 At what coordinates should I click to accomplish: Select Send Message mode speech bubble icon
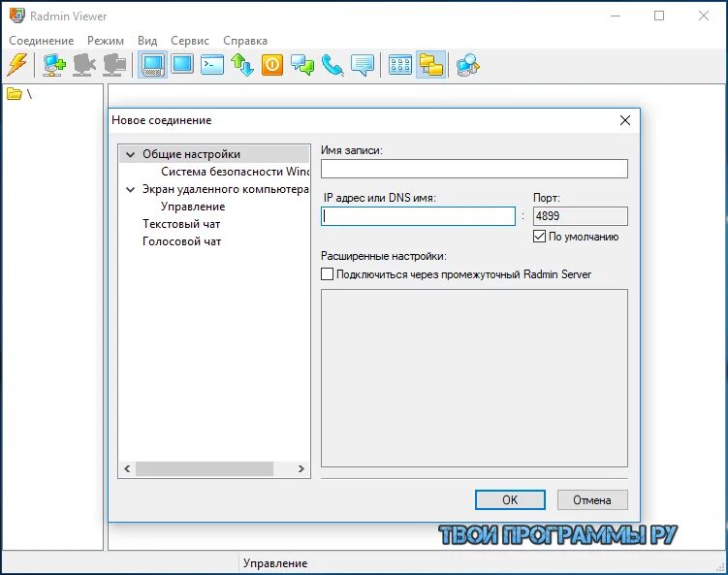point(363,65)
